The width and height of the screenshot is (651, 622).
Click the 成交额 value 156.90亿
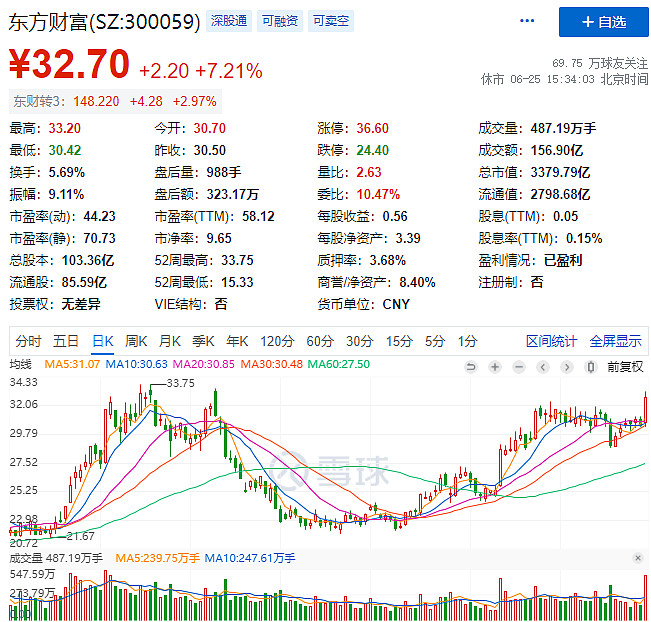click(557, 150)
